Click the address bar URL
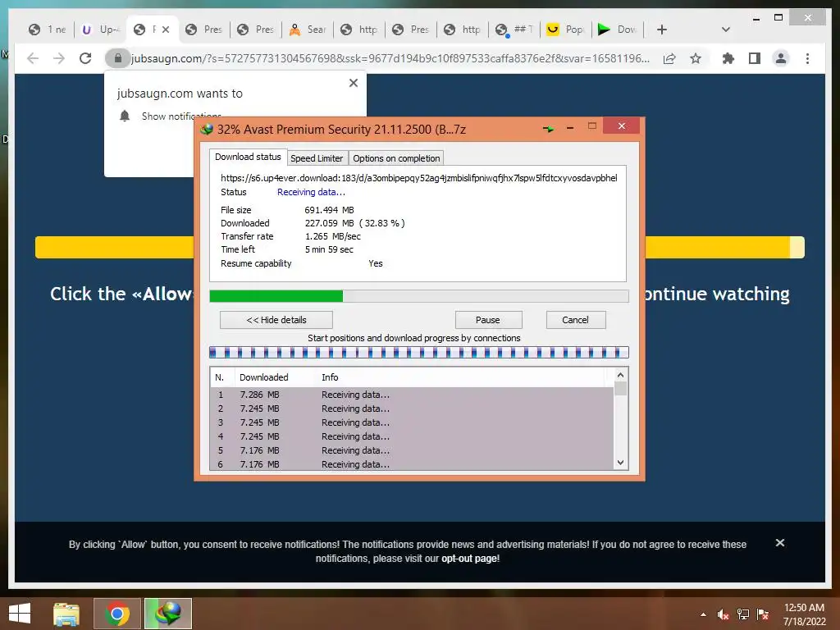This screenshot has width=840, height=630. click(390, 58)
